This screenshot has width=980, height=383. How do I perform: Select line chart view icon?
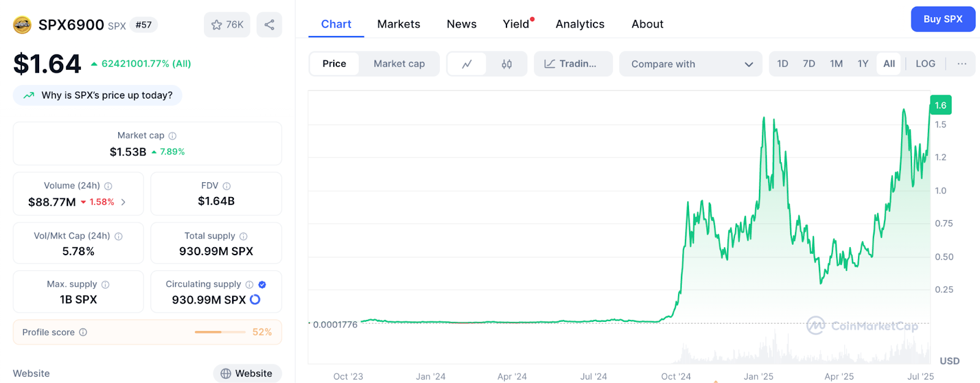[x=467, y=64]
